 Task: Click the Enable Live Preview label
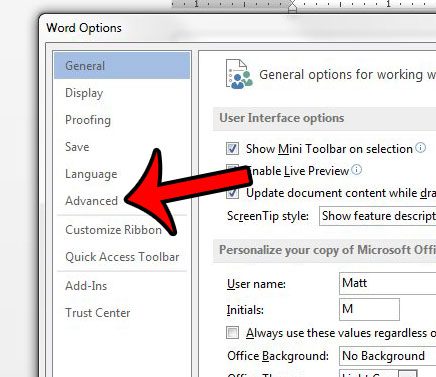298,171
